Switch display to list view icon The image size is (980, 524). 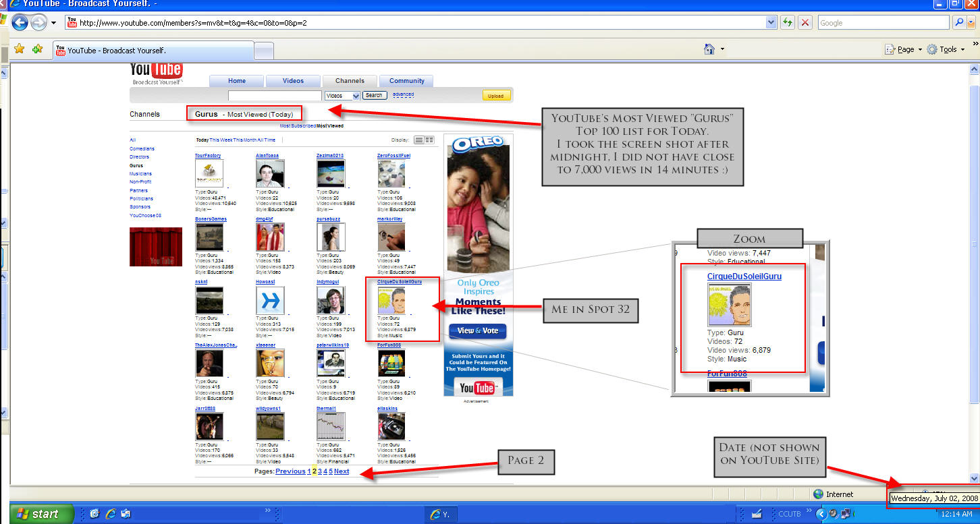[419, 140]
